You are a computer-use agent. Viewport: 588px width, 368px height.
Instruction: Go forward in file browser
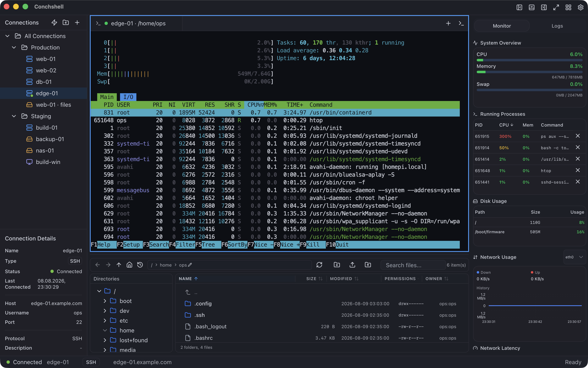[108, 265]
